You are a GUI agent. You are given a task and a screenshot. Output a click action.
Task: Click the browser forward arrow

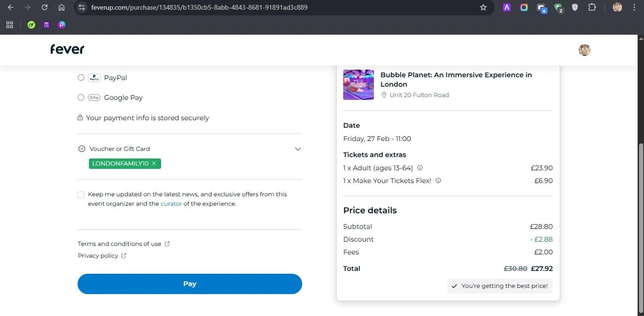[x=27, y=7]
